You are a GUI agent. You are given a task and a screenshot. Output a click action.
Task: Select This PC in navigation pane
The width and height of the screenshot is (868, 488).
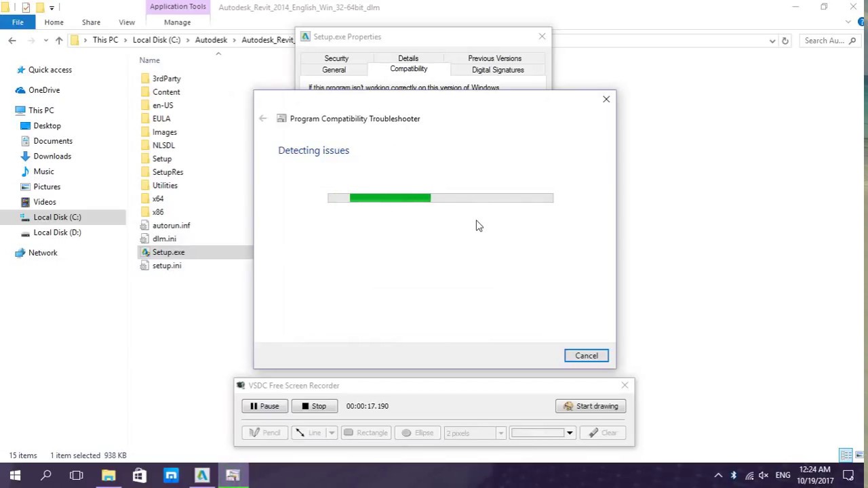[x=41, y=110]
